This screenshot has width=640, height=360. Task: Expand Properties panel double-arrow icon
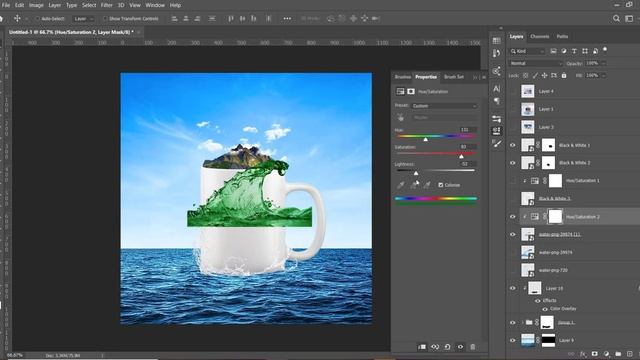click(x=475, y=77)
